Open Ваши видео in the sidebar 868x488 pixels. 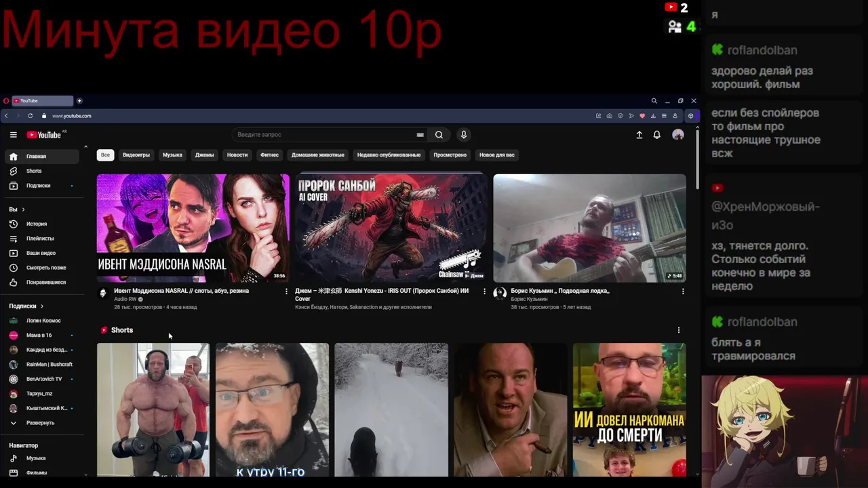42,253
